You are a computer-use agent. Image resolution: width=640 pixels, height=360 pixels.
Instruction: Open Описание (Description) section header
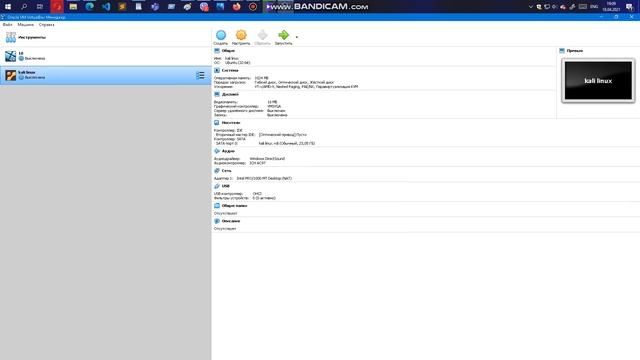pos(231,221)
